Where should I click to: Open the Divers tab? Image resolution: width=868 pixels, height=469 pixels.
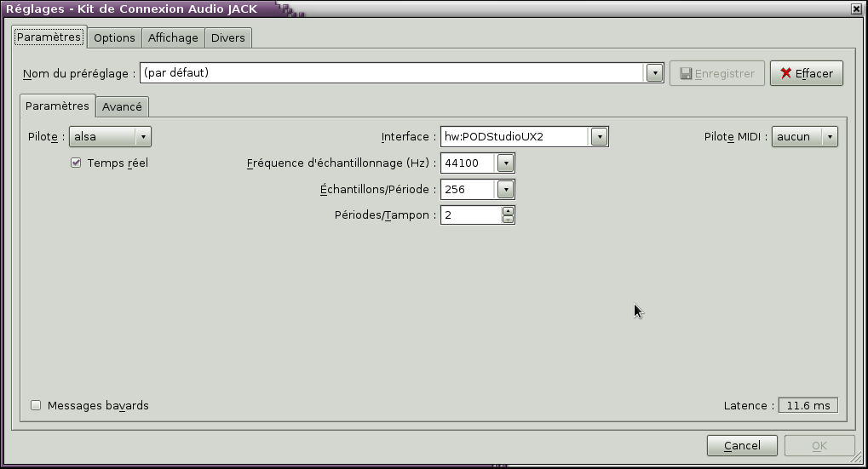(x=228, y=37)
